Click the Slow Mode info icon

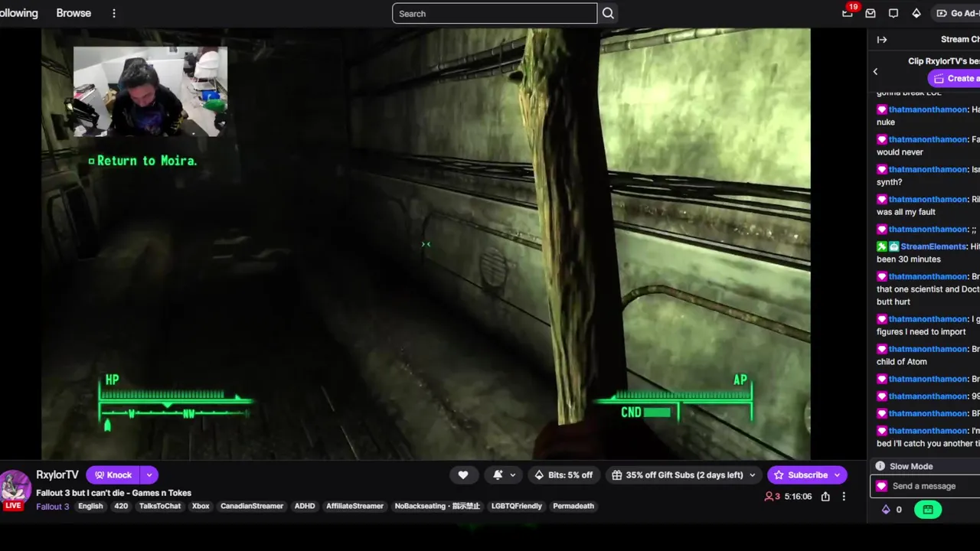pos(880,466)
